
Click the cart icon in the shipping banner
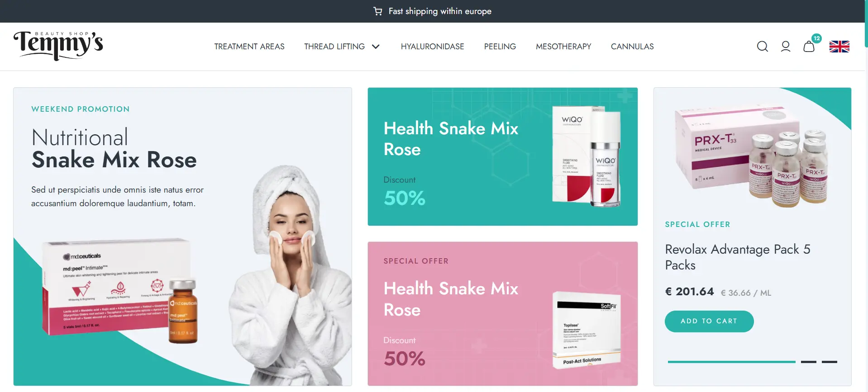pyautogui.click(x=378, y=11)
